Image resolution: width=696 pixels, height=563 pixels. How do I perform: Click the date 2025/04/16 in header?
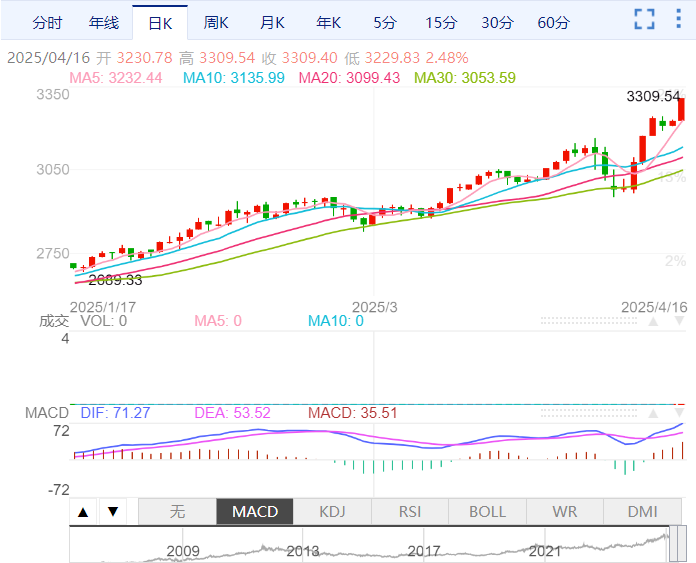point(48,58)
